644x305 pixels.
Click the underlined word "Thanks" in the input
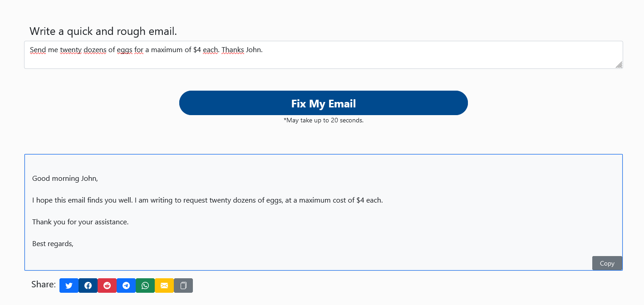[233, 50]
